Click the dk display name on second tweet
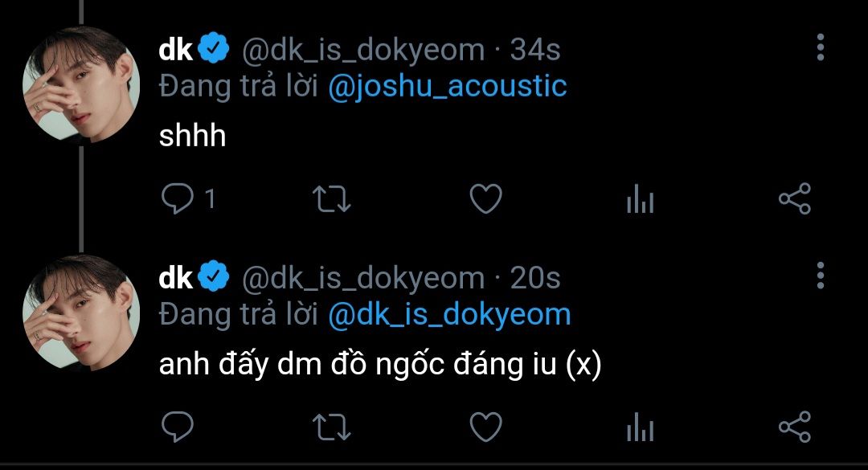Screen dimensions: 868x470 click(176, 278)
